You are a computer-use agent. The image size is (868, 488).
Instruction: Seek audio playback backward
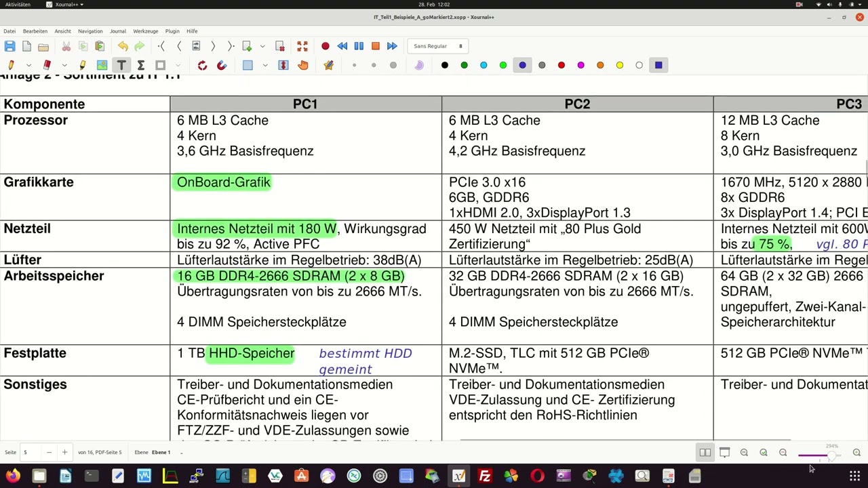click(x=342, y=46)
